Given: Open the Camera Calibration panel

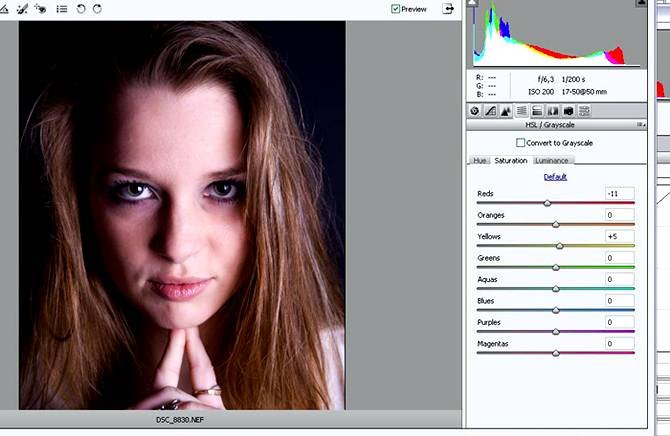Looking at the screenshot, I should click(x=568, y=110).
